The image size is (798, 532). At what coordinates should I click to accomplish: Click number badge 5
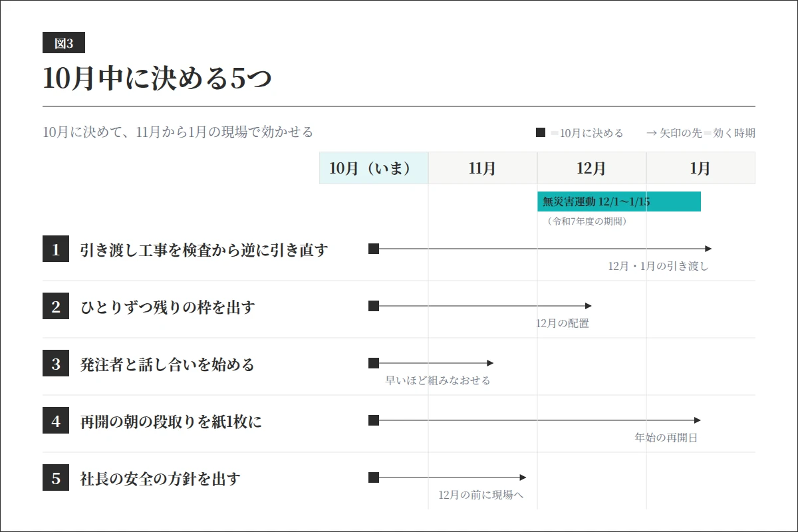coord(56,478)
